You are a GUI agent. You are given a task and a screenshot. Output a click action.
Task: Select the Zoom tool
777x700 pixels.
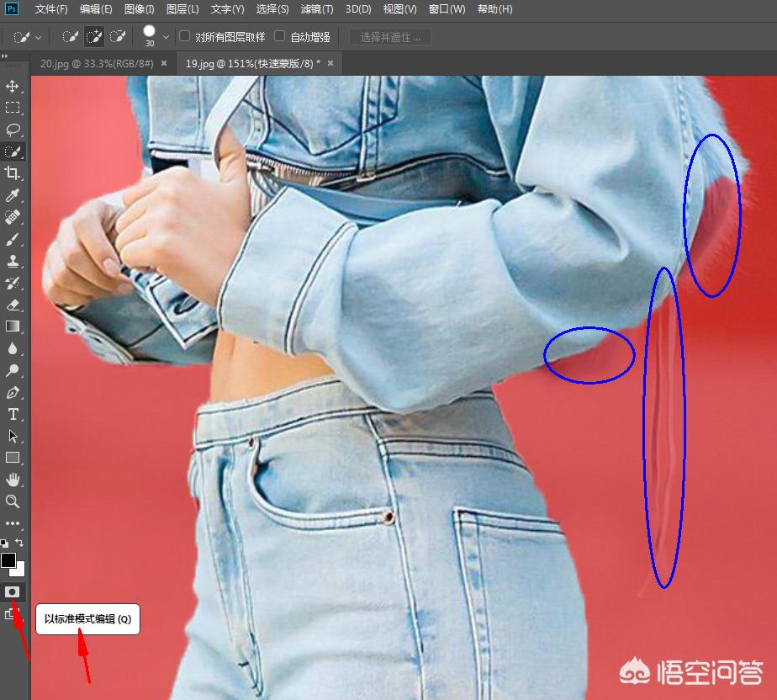point(12,501)
